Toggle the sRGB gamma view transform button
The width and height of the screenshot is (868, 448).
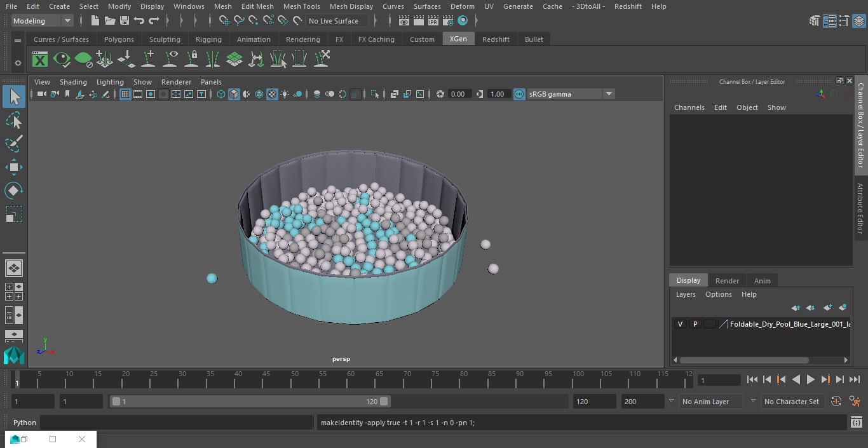519,94
